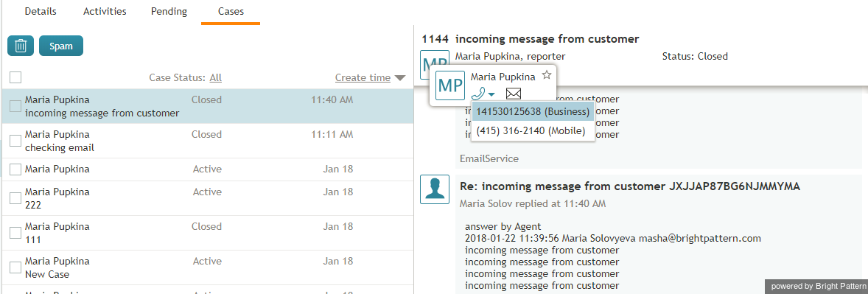This screenshot has width=868, height=294.
Task: Click the trash can delete icon
Action: (x=21, y=46)
